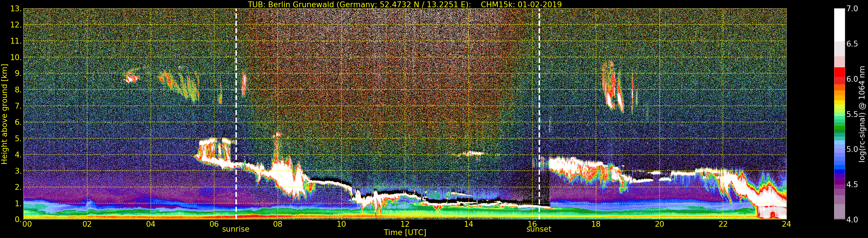Click colorbar tick label '7.0'
This screenshot has width=868, height=238.
[x=852, y=9]
